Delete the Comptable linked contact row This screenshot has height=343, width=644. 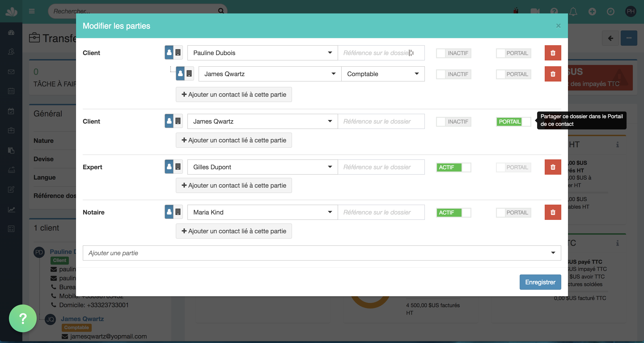553,74
